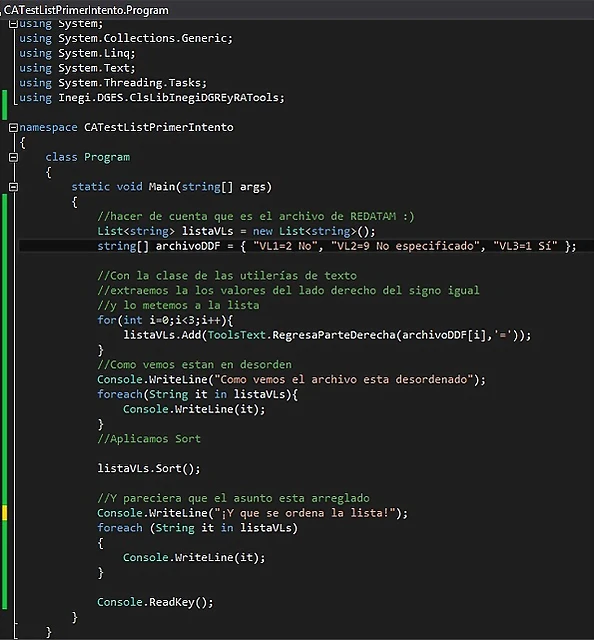Collapse the static void Main method

(x=13, y=187)
